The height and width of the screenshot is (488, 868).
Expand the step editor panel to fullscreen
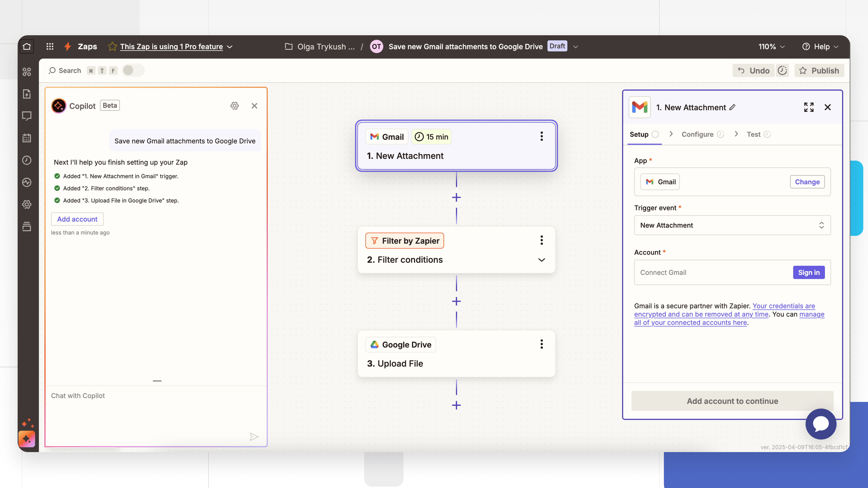pos(809,107)
